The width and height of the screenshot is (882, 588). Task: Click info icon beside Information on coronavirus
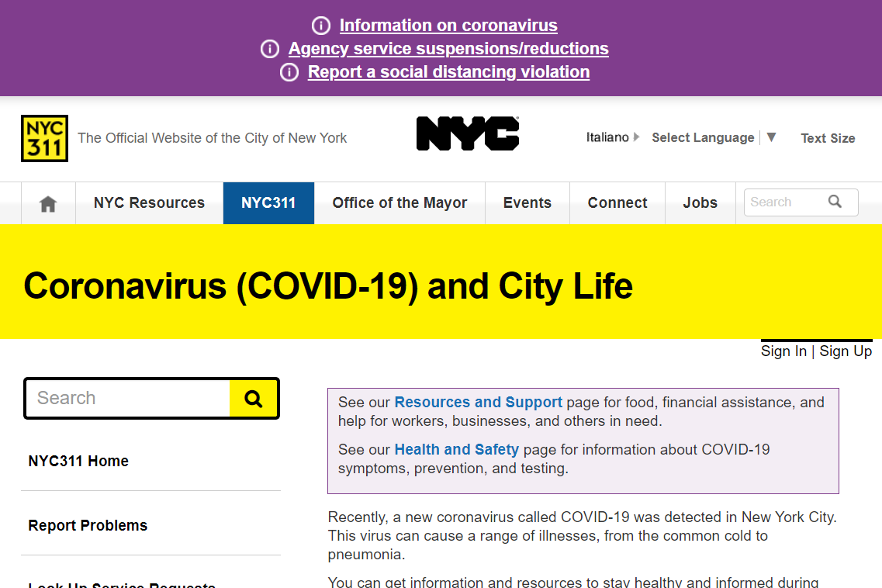[320, 26]
